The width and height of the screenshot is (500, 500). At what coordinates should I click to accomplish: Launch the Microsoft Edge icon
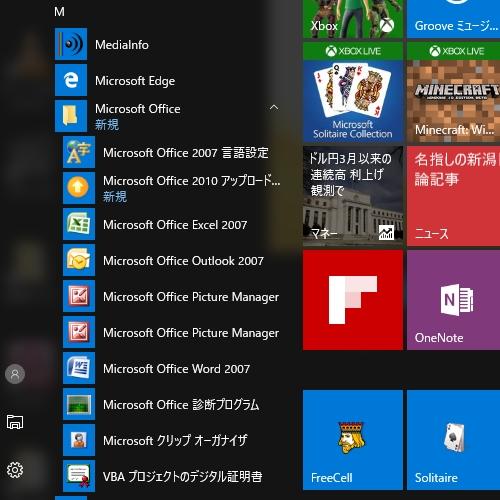[71, 80]
